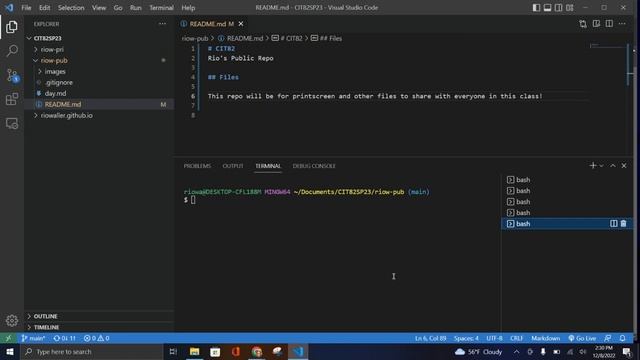Open the Help menu
This screenshot has width=640, height=360.
point(188,7)
